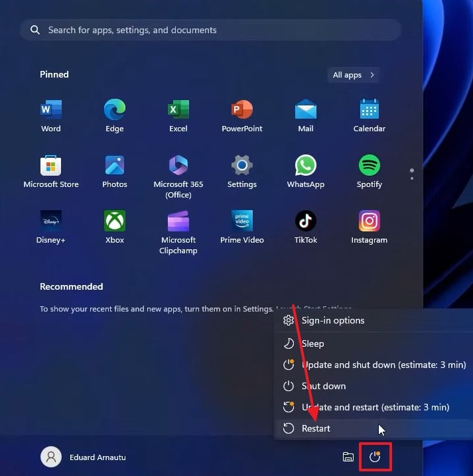This screenshot has width=473, height=476.
Task: Click the Eduard Arnautu account name
Action: 98,457
